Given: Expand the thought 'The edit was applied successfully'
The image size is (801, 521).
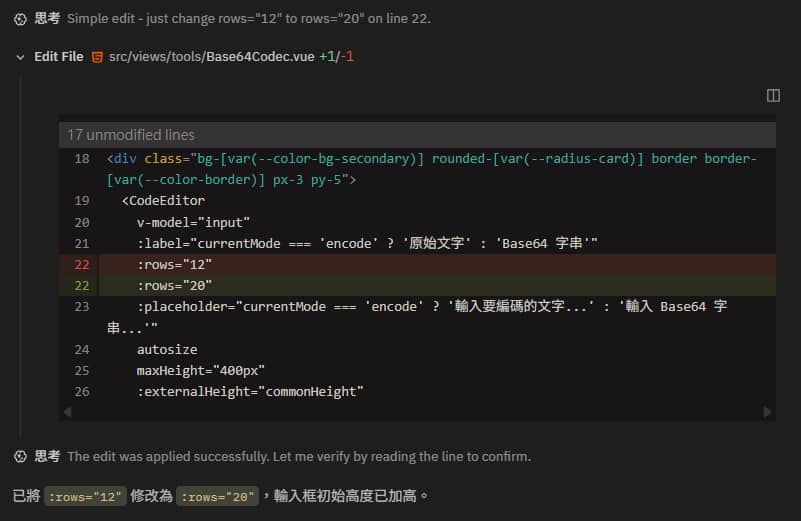Looking at the screenshot, I should [299, 457].
